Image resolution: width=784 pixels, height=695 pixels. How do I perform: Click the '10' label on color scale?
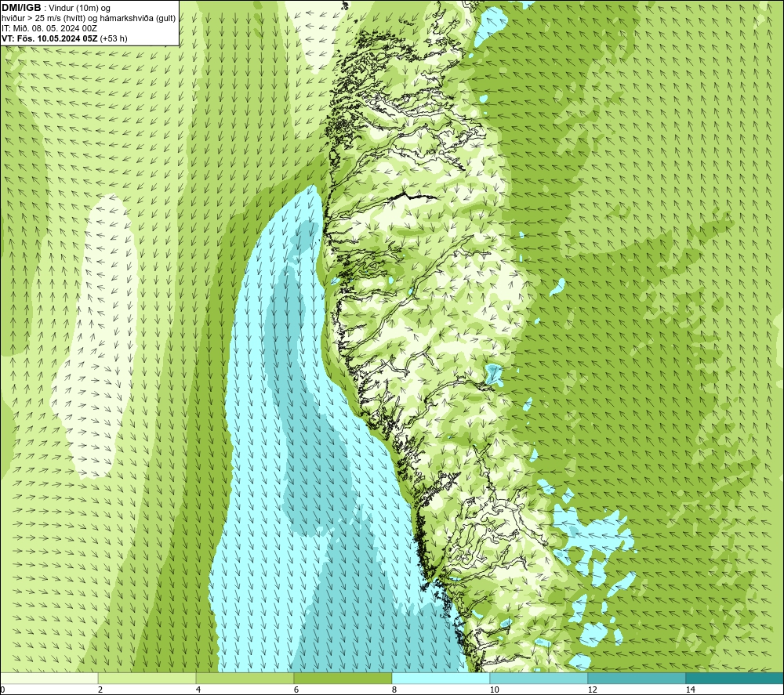coord(495,690)
